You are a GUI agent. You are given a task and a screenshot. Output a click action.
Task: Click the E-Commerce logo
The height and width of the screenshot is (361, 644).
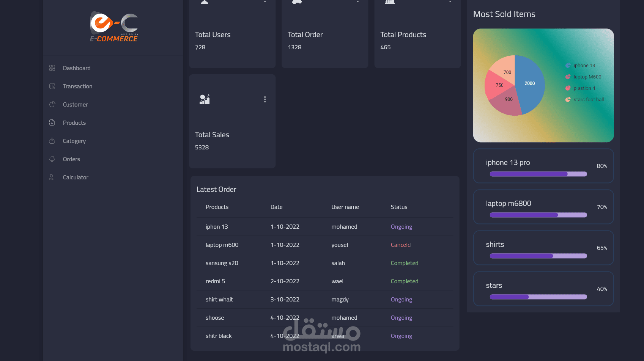113,27
